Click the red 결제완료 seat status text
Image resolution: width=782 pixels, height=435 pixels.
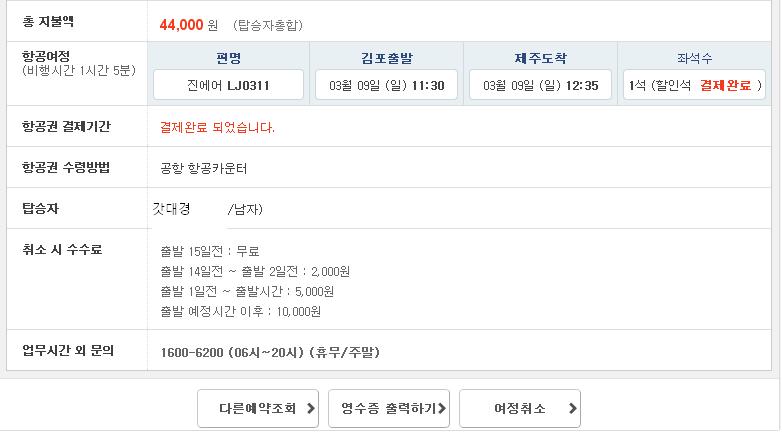coord(725,85)
